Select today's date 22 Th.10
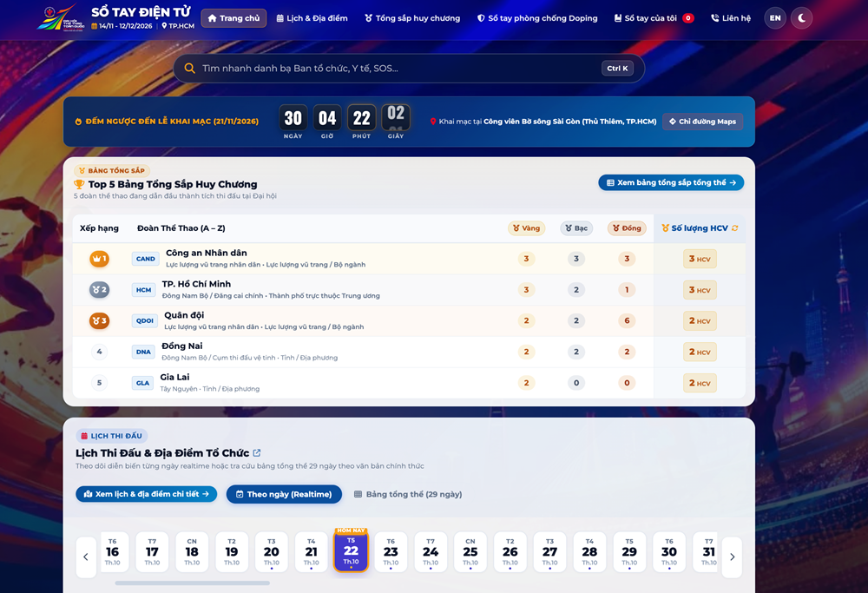Screen dimensions: 868x593 351,550
